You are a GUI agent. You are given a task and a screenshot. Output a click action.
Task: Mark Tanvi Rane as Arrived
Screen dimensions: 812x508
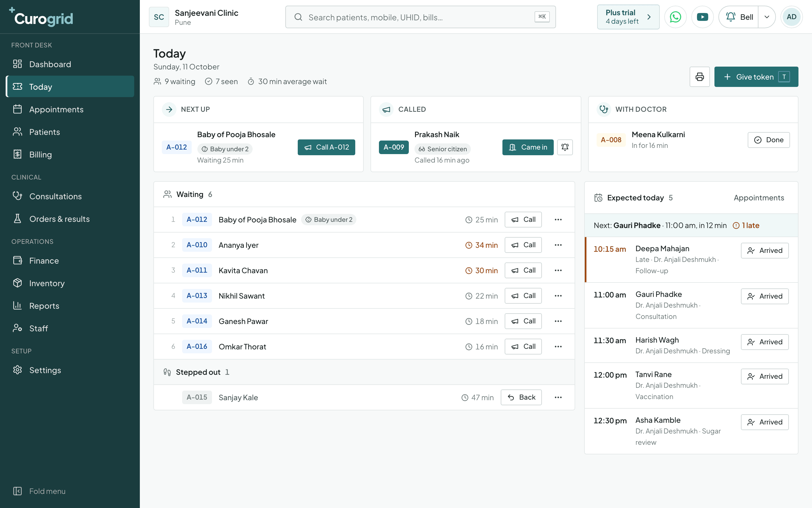765,377
